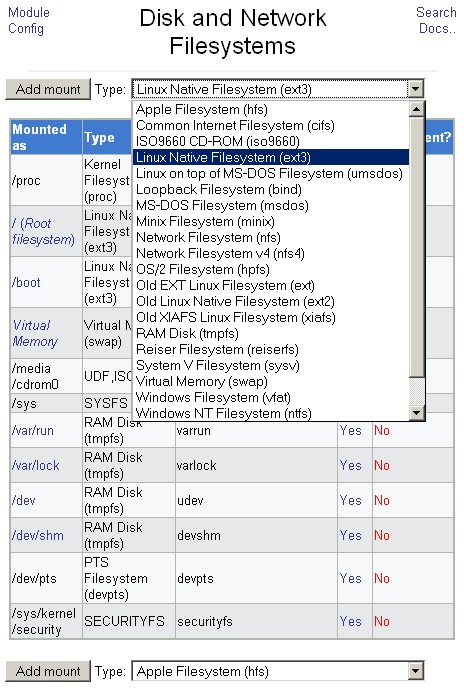This screenshot has width=464, height=689.
Task: Click the dropdown list scroll down arrow
Action: point(416,413)
